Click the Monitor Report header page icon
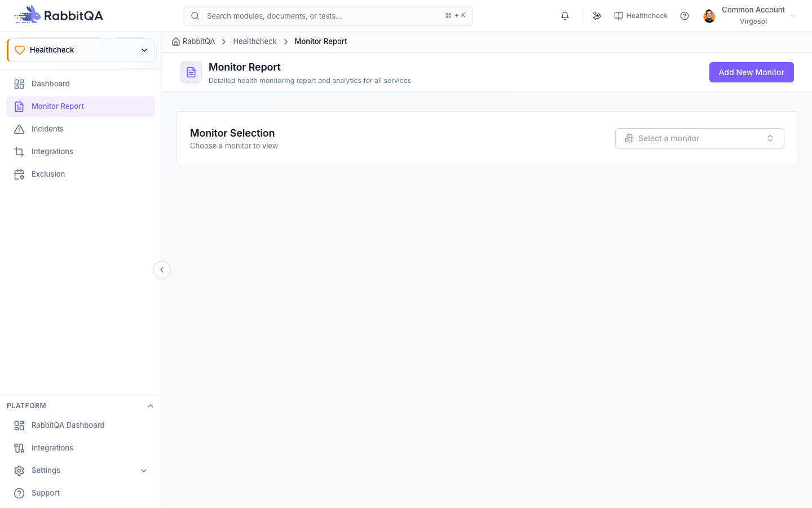This screenshot has height=508, width=812. click(191, 72)
